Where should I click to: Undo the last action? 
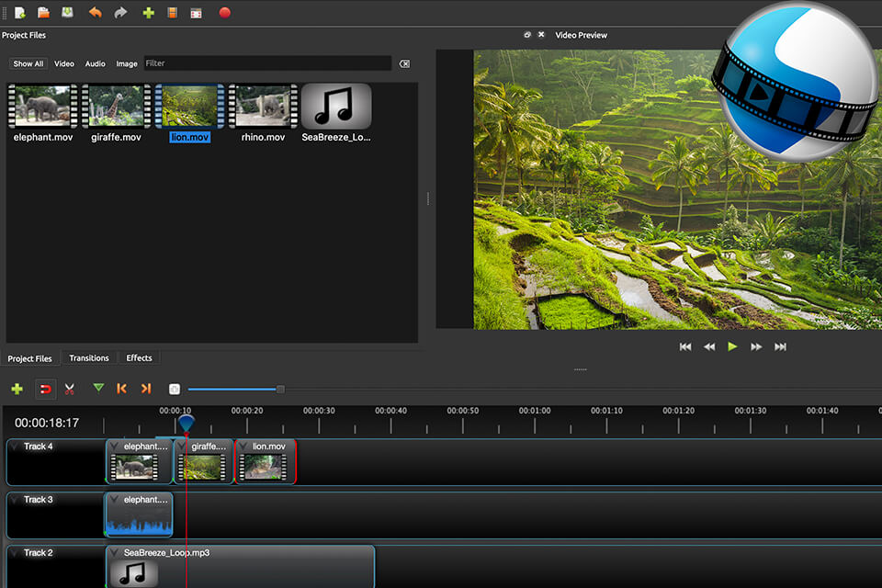[x=93, y=13]
